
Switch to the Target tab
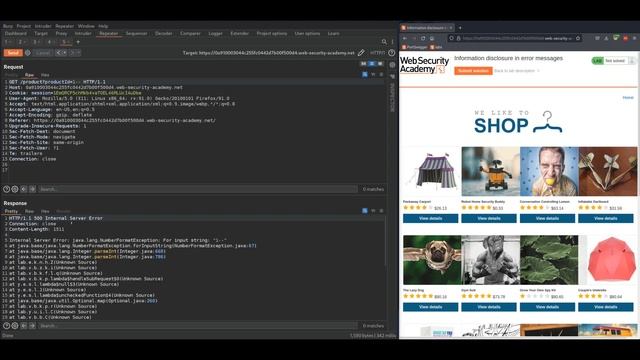pyautogui.click(x=41, y=33)
